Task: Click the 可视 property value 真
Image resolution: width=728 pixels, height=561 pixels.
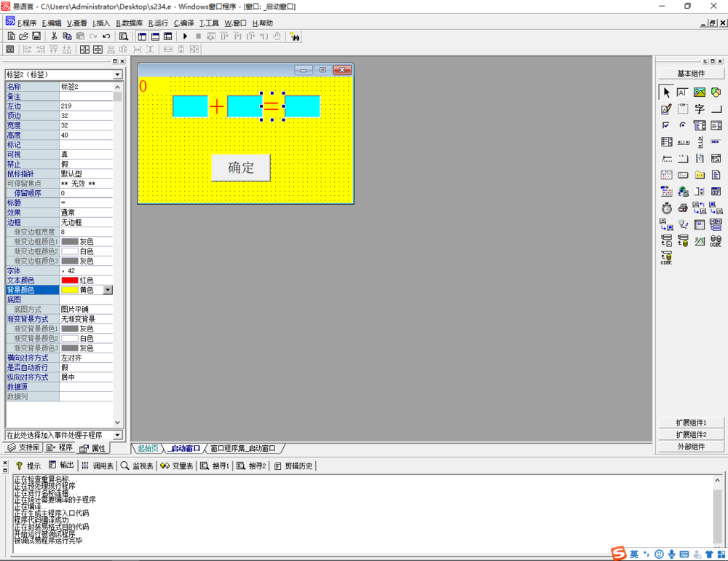Action: pyautogui.click(x=86, y=154)
